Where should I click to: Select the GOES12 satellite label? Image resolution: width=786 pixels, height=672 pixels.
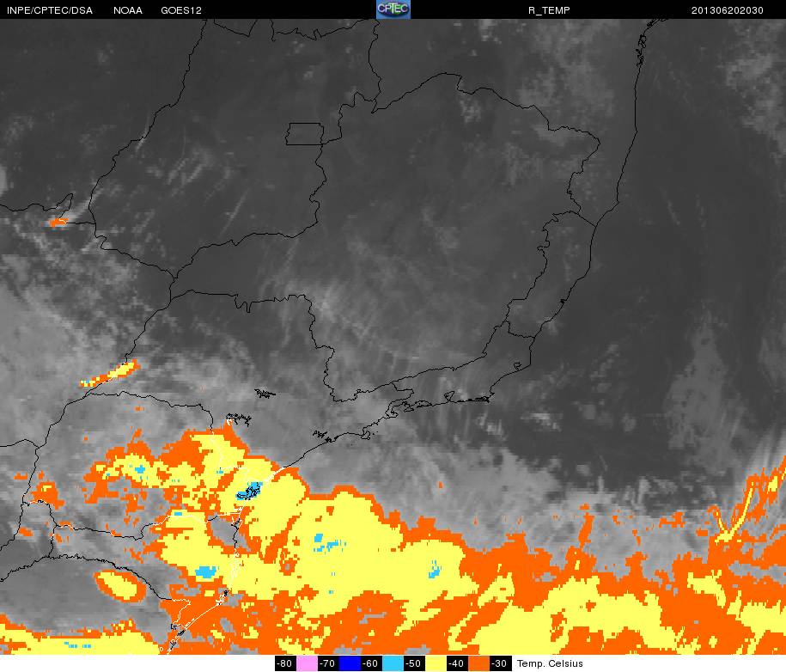click(x=181, y=10)
